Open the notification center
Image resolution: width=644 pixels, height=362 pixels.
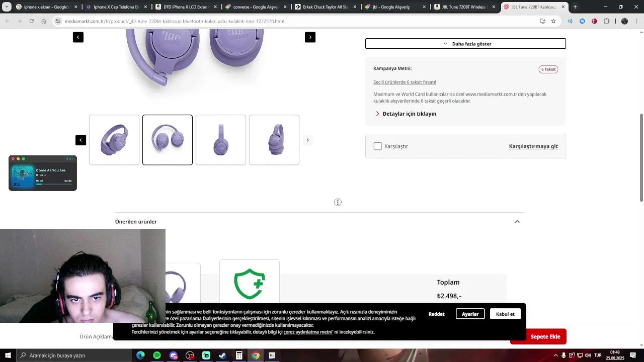point(633,355)
